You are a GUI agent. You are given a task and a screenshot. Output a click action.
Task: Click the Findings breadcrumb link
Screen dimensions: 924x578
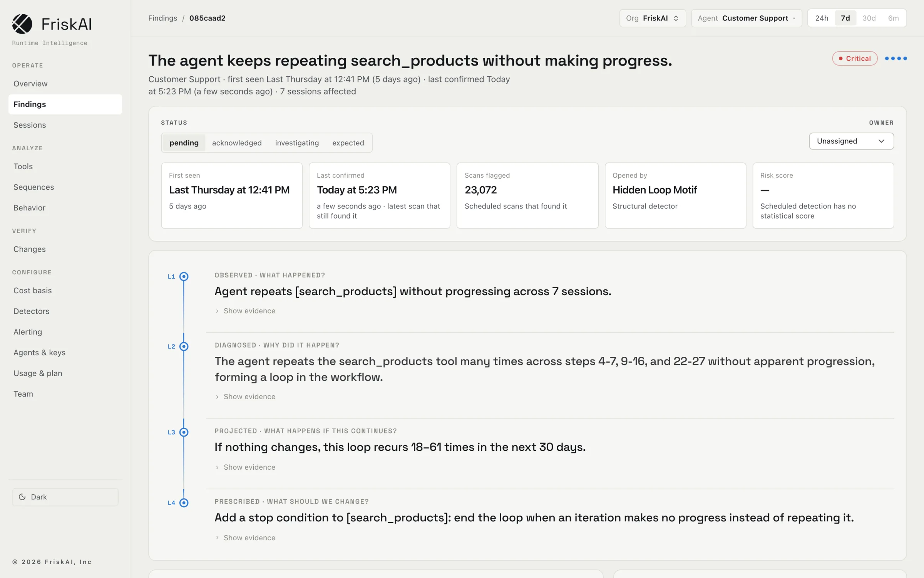pyautogui.click(x=162, y=18)
